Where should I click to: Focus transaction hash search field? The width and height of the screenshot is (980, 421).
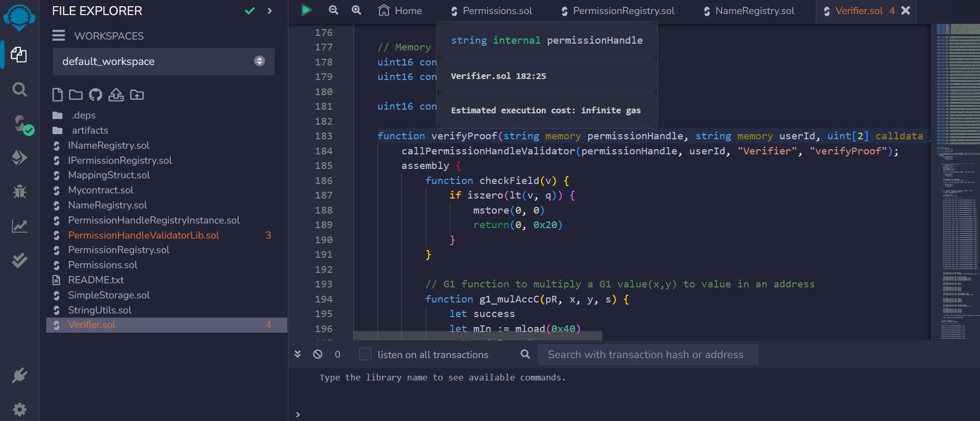[648, 354]
